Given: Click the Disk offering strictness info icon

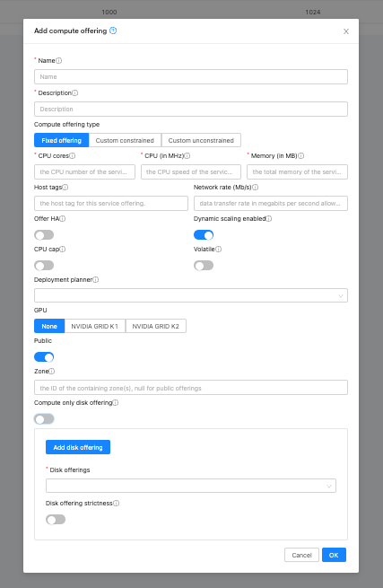Looking at the screenshot, I should (117, 504).
